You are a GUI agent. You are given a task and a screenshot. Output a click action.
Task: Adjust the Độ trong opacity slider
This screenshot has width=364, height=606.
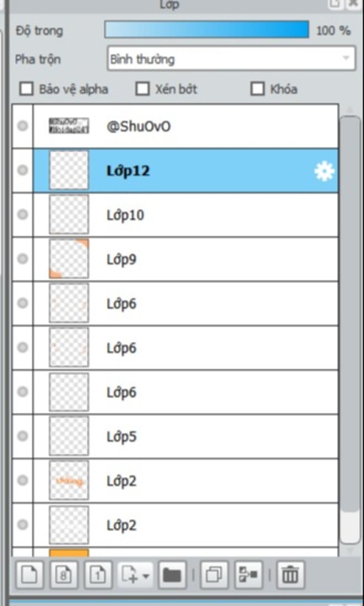point(207,30)
